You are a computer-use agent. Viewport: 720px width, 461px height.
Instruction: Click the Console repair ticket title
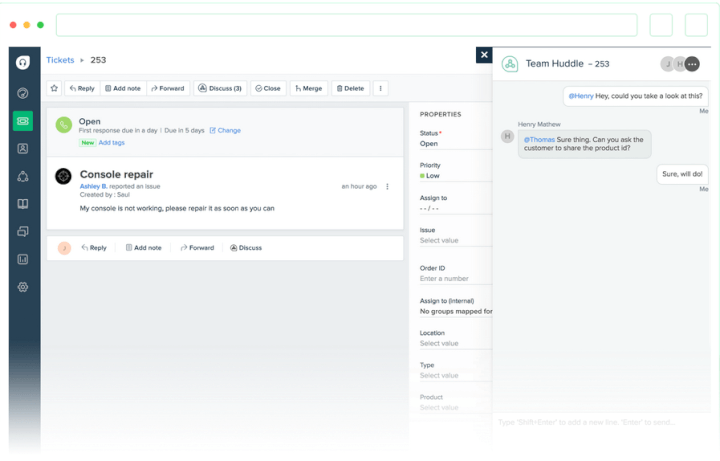117,174
